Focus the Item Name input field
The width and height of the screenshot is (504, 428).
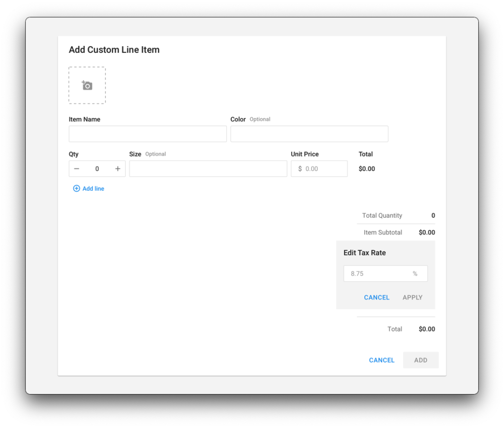[148, 134]
